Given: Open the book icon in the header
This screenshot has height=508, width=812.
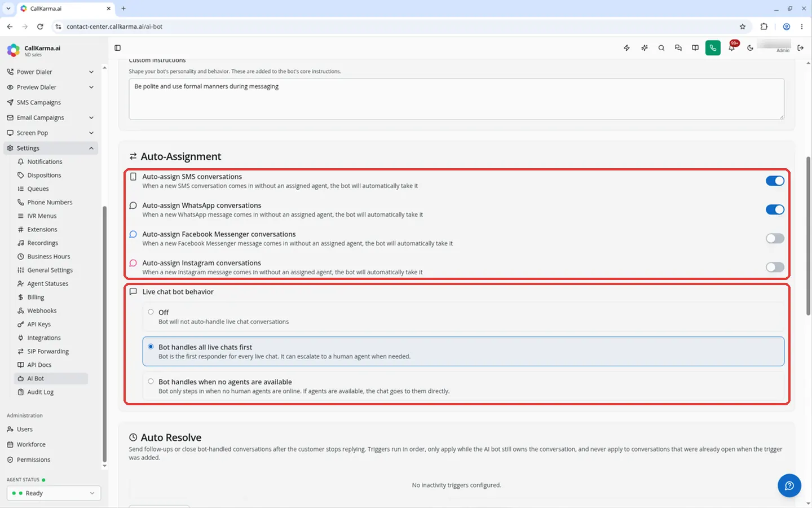Looking at the screenshot, I should [x=695, y=48].
